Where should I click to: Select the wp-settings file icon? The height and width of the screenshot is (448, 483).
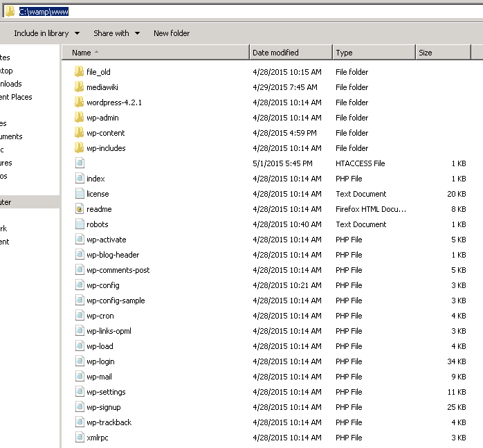80,391
